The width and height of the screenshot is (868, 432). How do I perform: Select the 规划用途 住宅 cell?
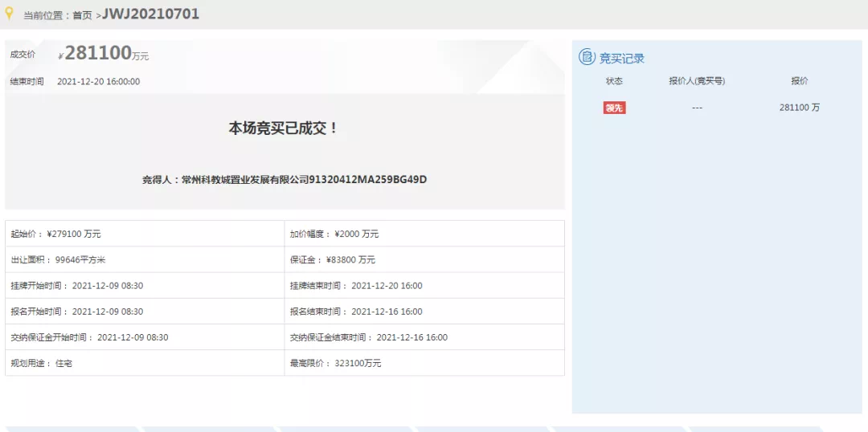click(42, 363)
